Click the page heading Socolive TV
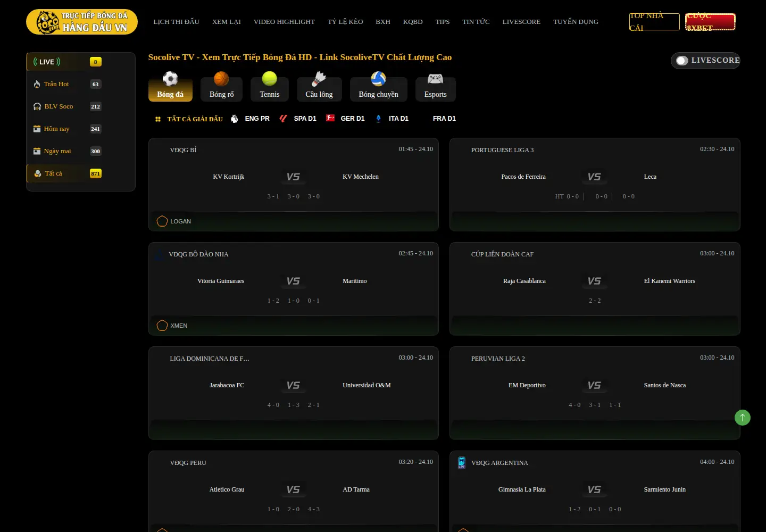The height and width of the screenshot is (532, 766). tap(300, 57)
